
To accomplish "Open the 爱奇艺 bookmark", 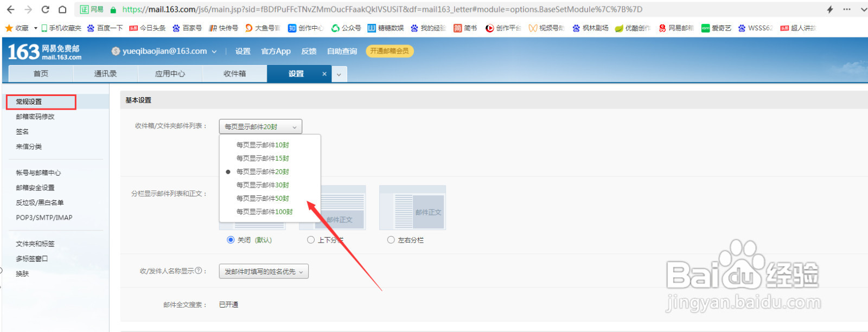I will click(x=716, y=28).
